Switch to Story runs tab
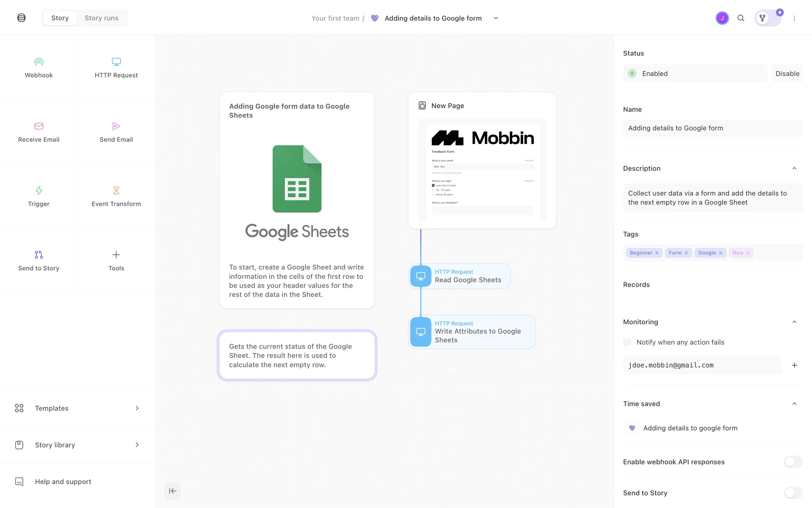812x508 pixels. point(101,18)
